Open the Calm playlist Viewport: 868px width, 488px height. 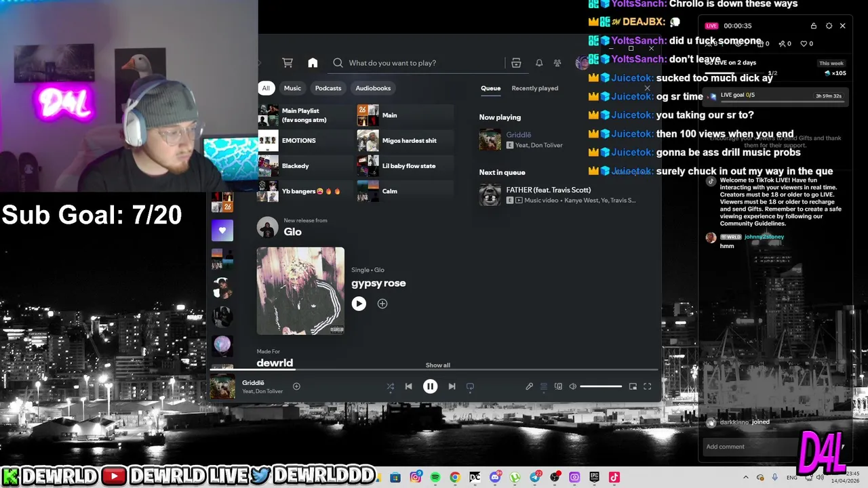406,191
